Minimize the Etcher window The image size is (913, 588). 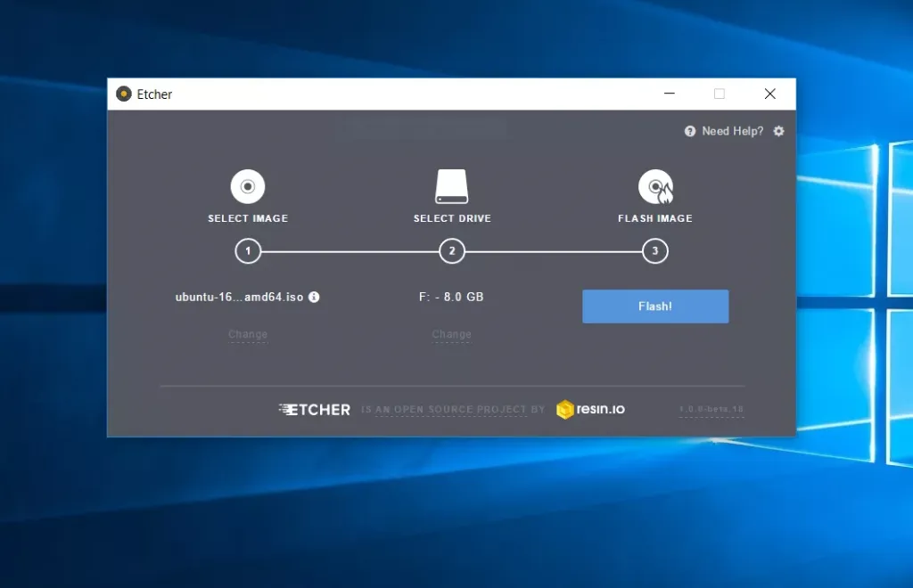670,94
